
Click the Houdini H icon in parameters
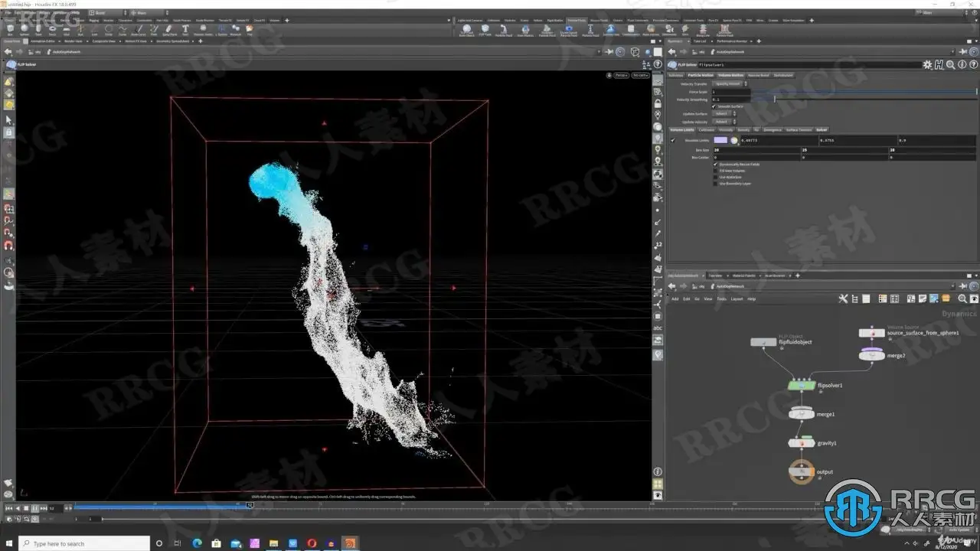coord(939,65)
